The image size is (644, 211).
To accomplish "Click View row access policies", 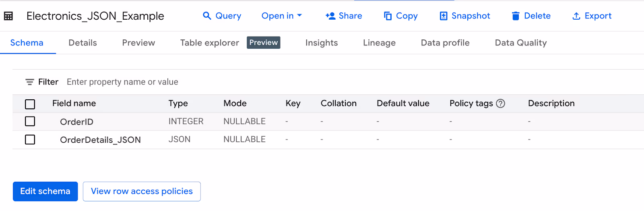I will pos(142,191).
